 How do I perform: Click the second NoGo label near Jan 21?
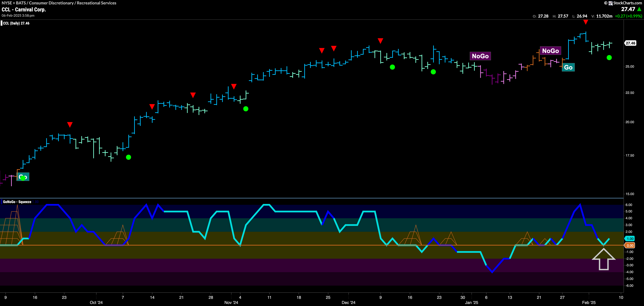tap(550, 51)
